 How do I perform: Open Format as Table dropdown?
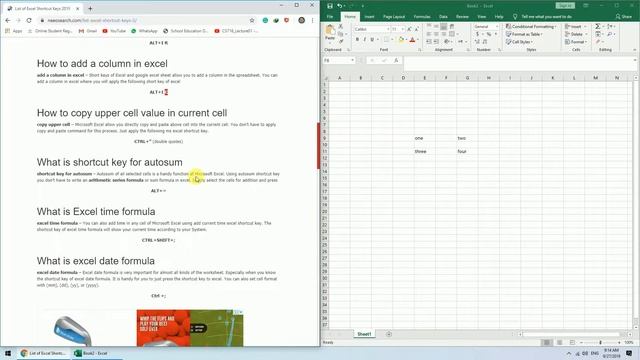click(524, 34)
